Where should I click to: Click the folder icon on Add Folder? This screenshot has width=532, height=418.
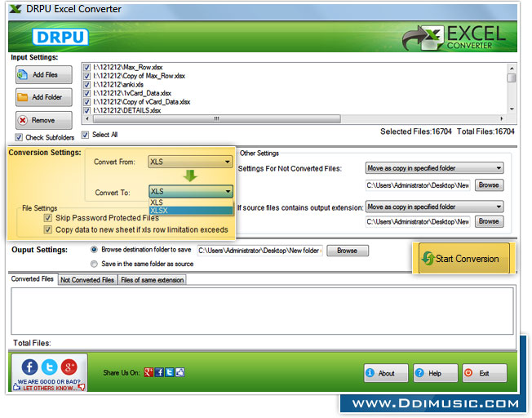pos(23,97)
